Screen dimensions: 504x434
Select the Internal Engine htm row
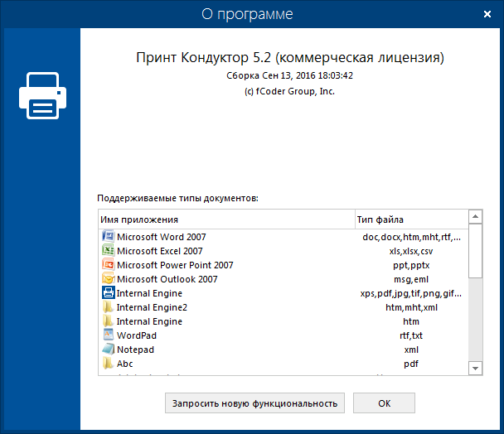click(x=149, y=321)
